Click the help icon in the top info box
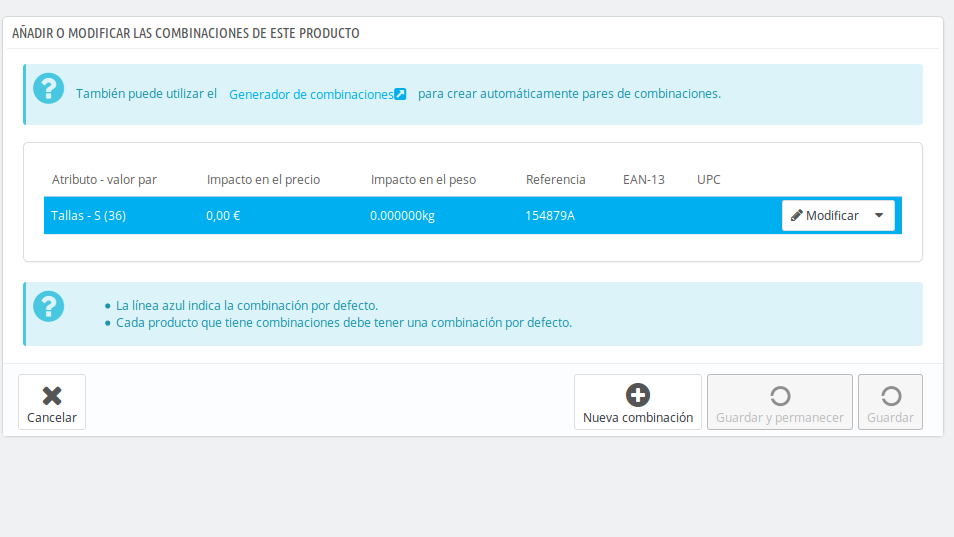Viewport: 954px width, 537px height. click(49, 89)
